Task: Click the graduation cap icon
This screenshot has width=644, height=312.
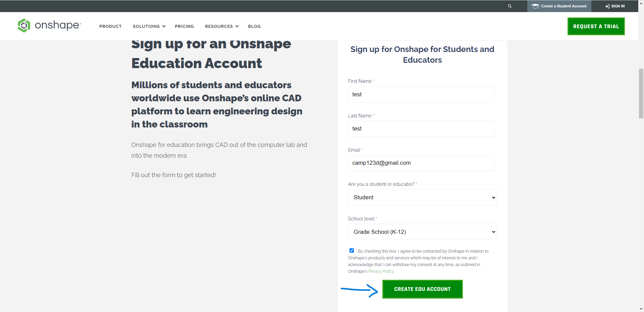Action: coord(536,6)
